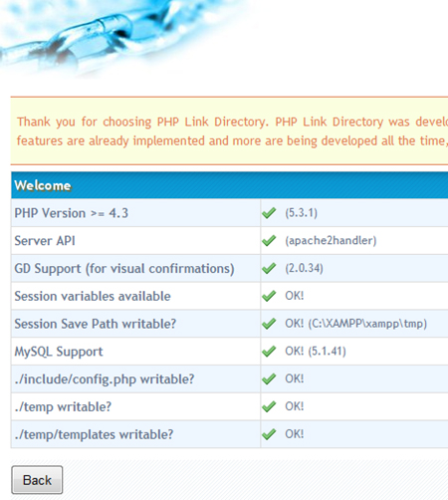Select the 'Session Save Path writable?' label
The image size is (448, 500).
tap(96, 324)
